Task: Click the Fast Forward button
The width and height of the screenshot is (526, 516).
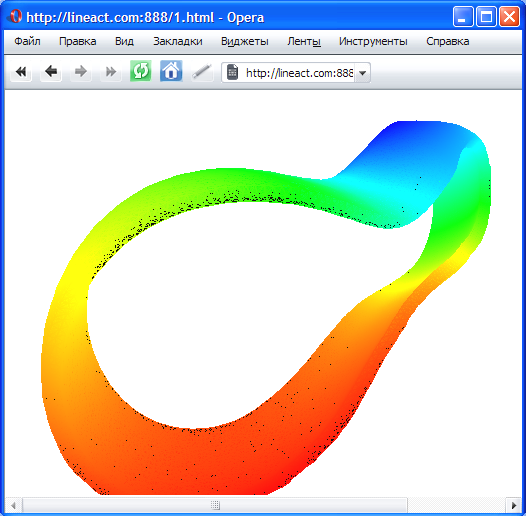Action: (111, 71)
